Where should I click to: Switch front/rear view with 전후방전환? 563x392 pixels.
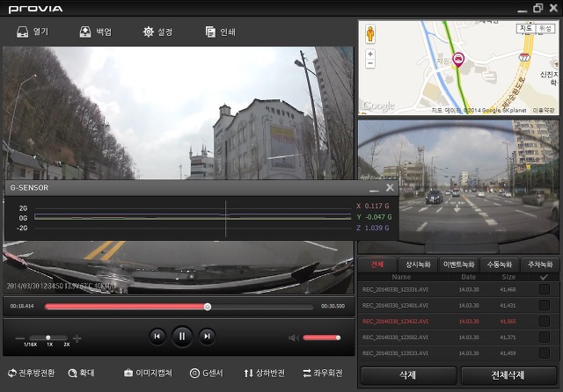[32, 374]
